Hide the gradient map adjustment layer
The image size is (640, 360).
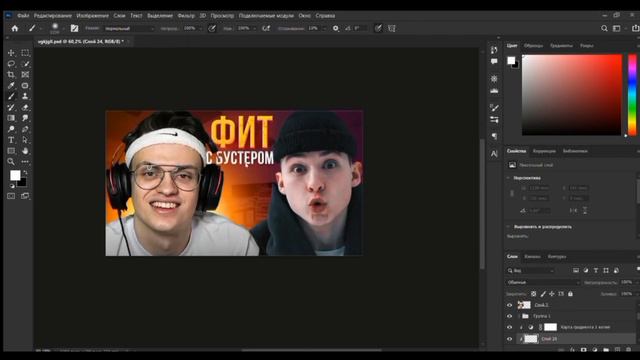click(x=509, y=327)
